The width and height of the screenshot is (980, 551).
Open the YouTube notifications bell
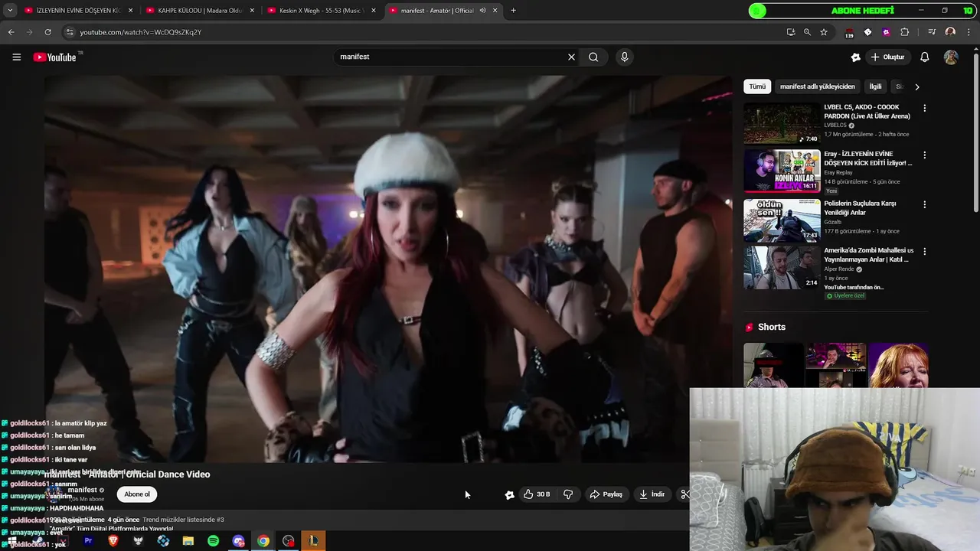pos(925,57)
